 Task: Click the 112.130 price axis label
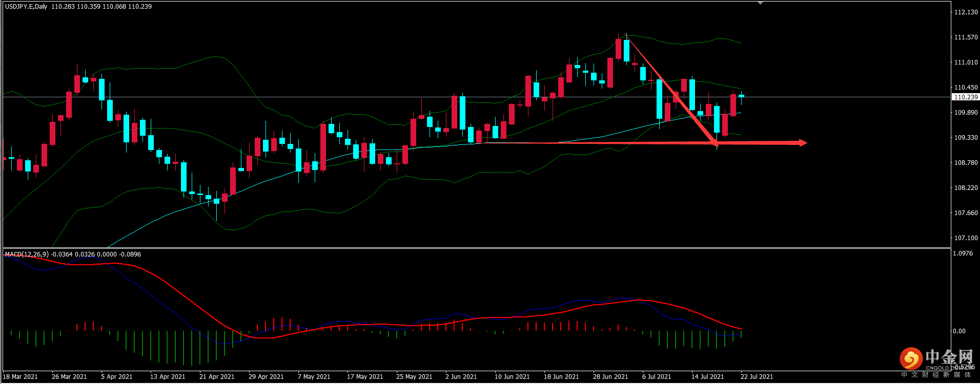(966, 12)
